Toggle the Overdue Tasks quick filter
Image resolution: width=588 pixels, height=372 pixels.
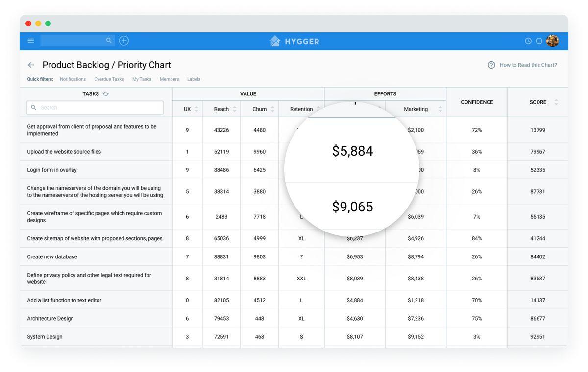[x=109, y=79]
